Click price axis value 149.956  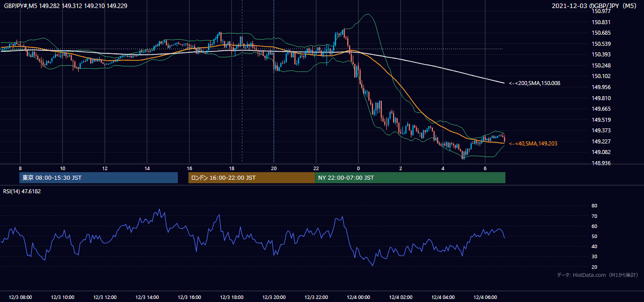(x=602, y=87)
